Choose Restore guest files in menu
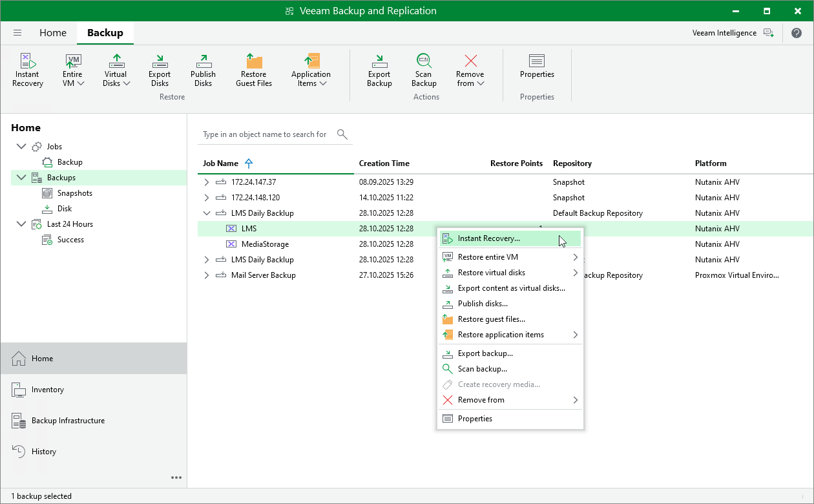 (510, 319)
